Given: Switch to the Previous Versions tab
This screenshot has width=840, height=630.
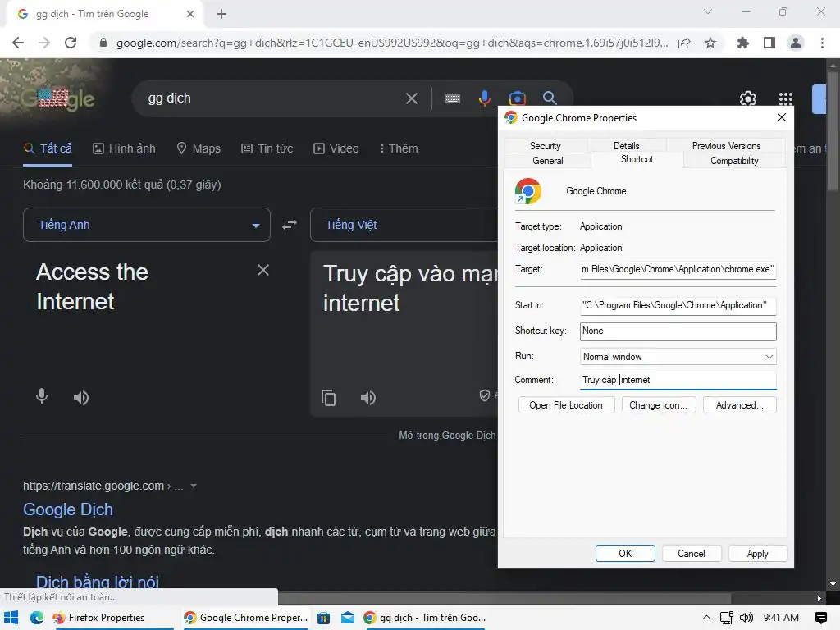Looking at the screenshot, I should click(x=726, y=146).
